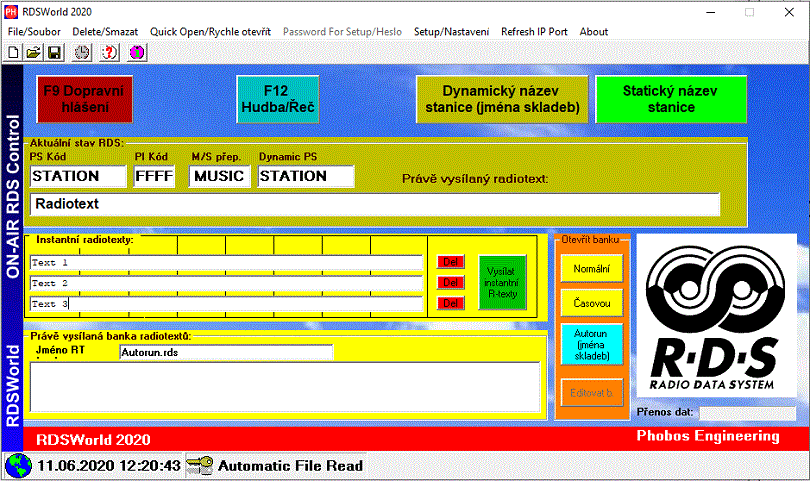Click the clock toolbar icon
Screen dimensions: 810x481
pyautogui.click(x=82, y=53)
